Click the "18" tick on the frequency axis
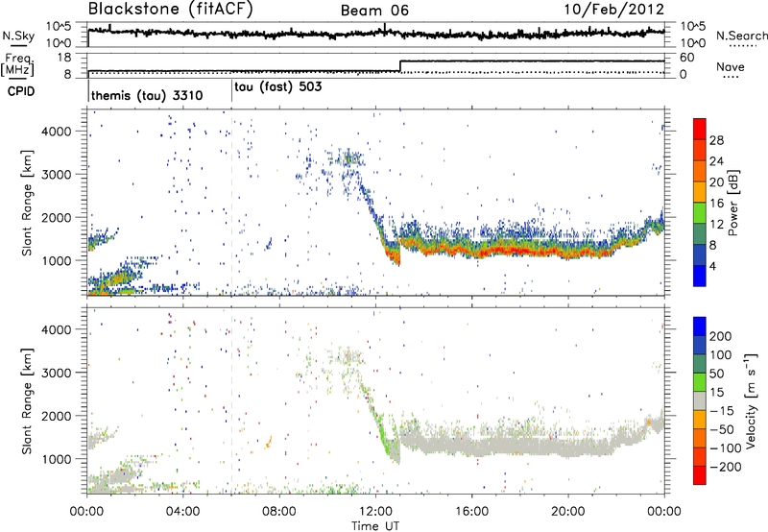Screen dimensions: 768x532 click(x=64, y=58)
